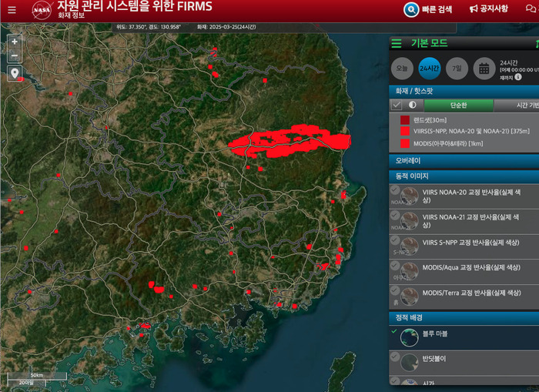Select the 7일 time range button
Viewport: 539px width, 392px height.
457,69
